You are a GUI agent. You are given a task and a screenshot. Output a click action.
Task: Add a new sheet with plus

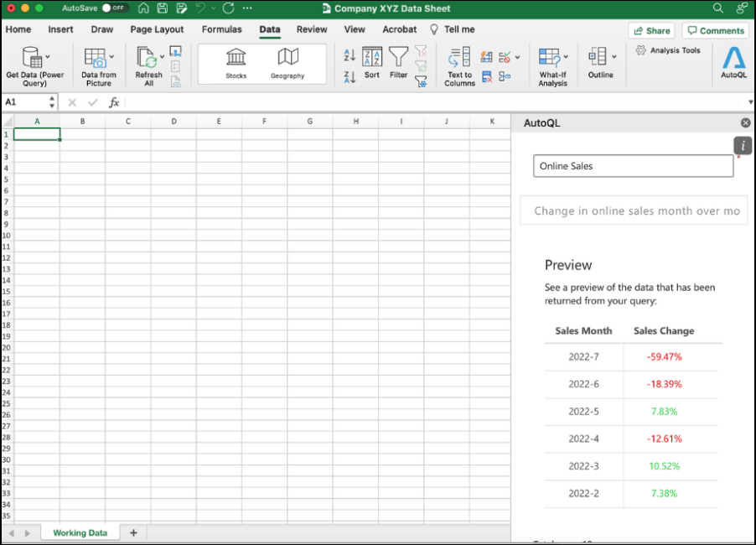pos(133,532)
